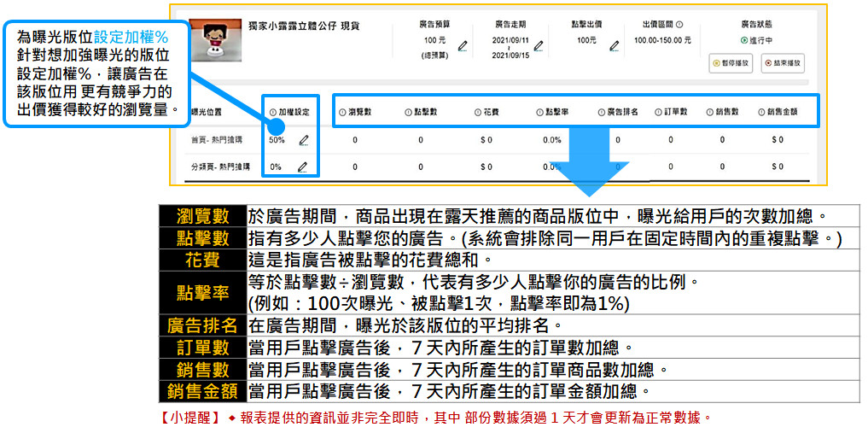Select the 分類頁-熱門搶購 placement row label
Image resolution: width=868 pixels, height=427 pixels.
pyautogui.click(x=220, y=167)
